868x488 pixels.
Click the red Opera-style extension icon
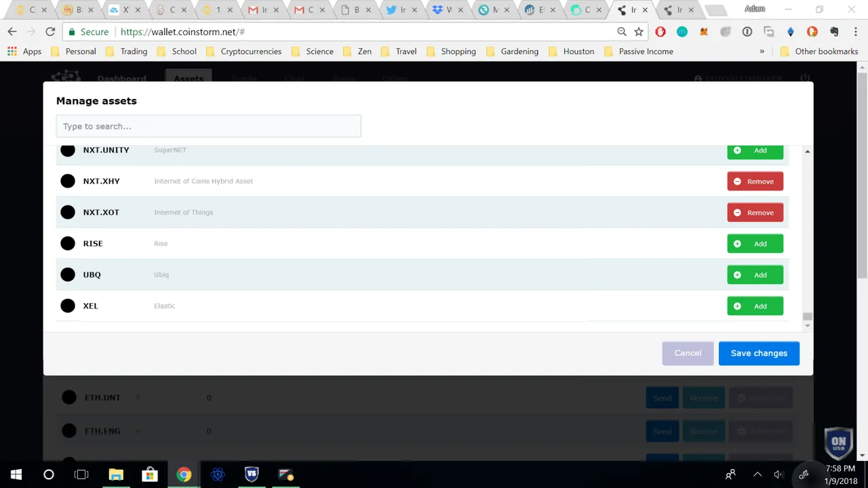click(660, 32)
